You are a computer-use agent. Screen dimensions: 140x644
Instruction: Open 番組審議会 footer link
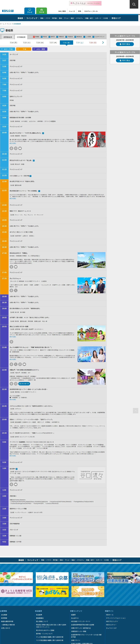[40, 618]
